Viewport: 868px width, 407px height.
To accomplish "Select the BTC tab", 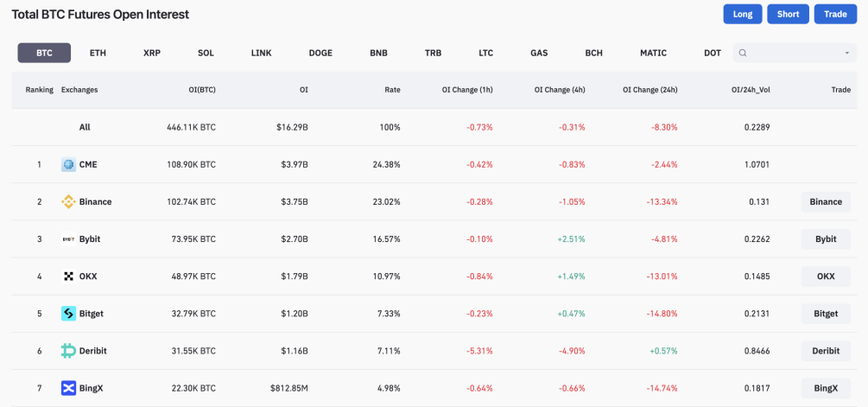I will [x=44, y=54].
